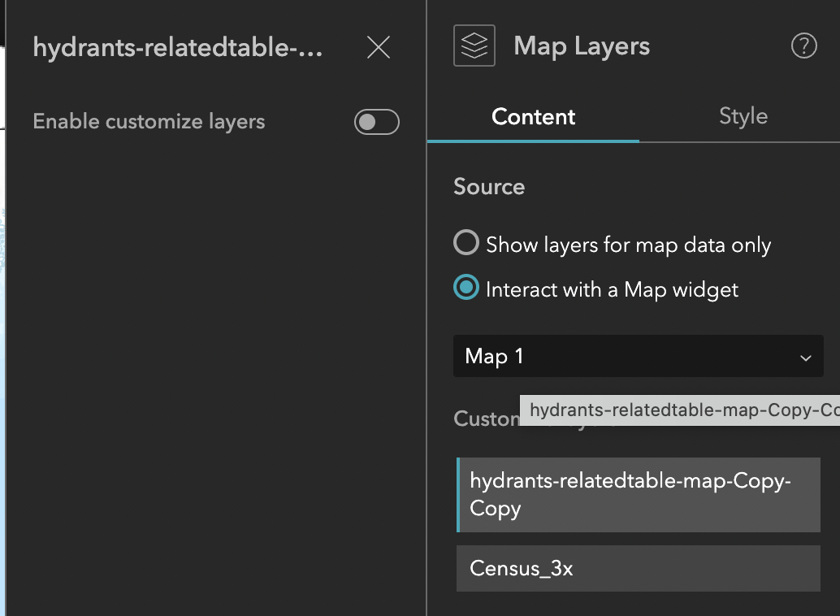Select the hydrants-relatedtable-map-Copy-Copy layer item

[x=639, y=495]
